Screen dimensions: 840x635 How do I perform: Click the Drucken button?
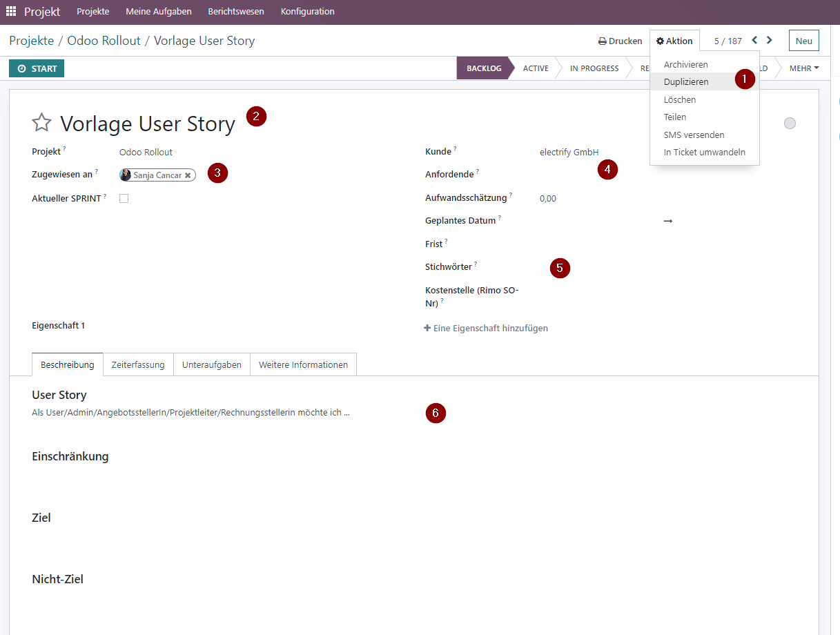[x=620, y=41]
